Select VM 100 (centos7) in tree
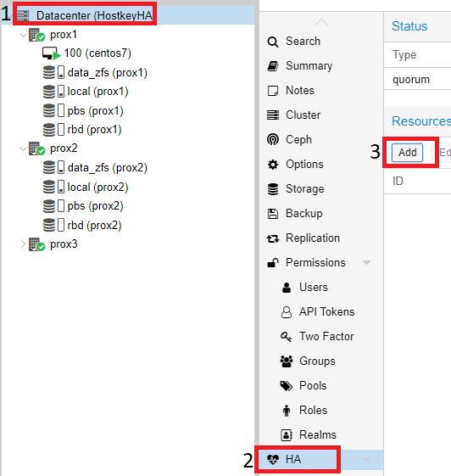 coord(86,53)
